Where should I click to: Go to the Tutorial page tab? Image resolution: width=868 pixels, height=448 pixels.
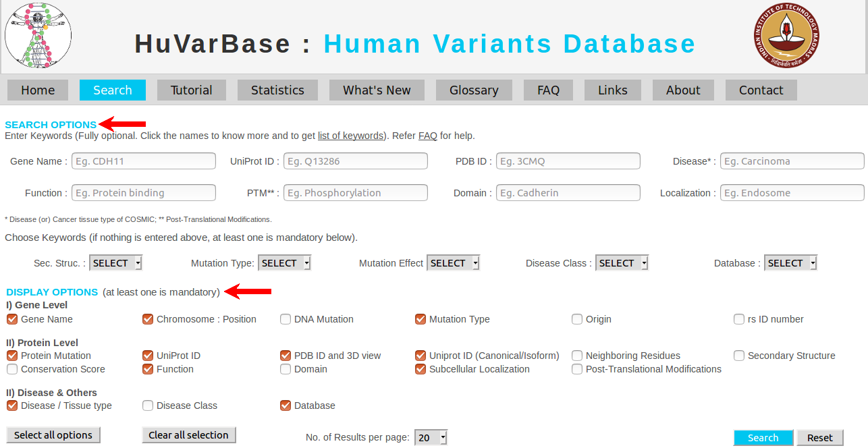coord(191,90)
